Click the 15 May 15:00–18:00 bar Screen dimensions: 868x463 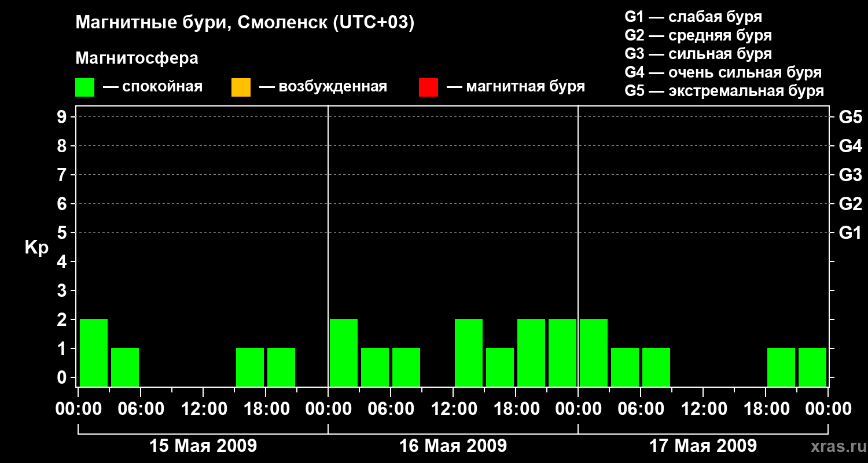(250, 367)
